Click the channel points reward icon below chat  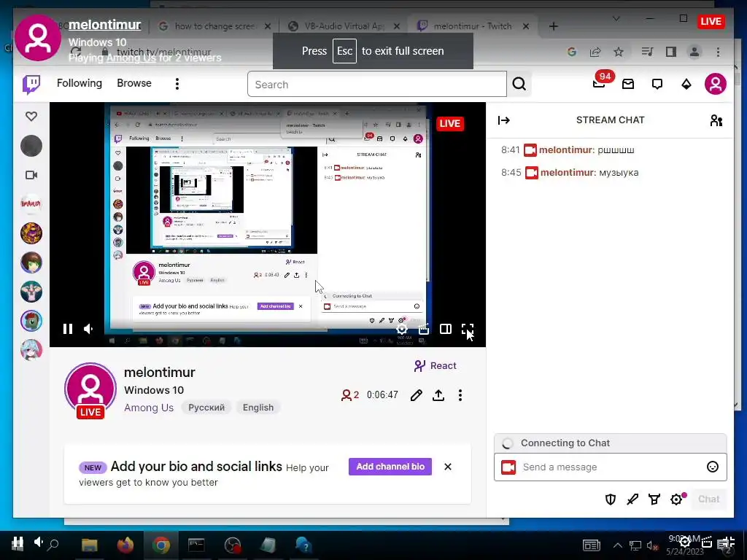coord(654,499)
